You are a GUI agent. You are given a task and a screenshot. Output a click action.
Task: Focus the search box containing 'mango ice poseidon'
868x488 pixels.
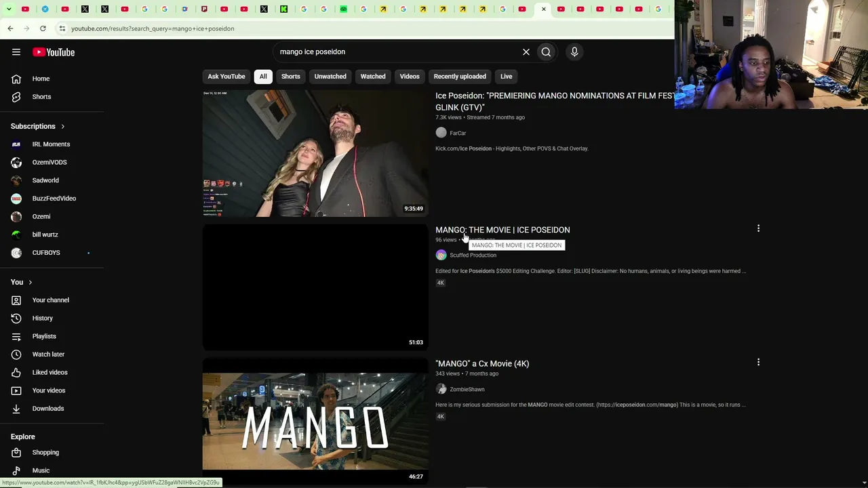397,52
